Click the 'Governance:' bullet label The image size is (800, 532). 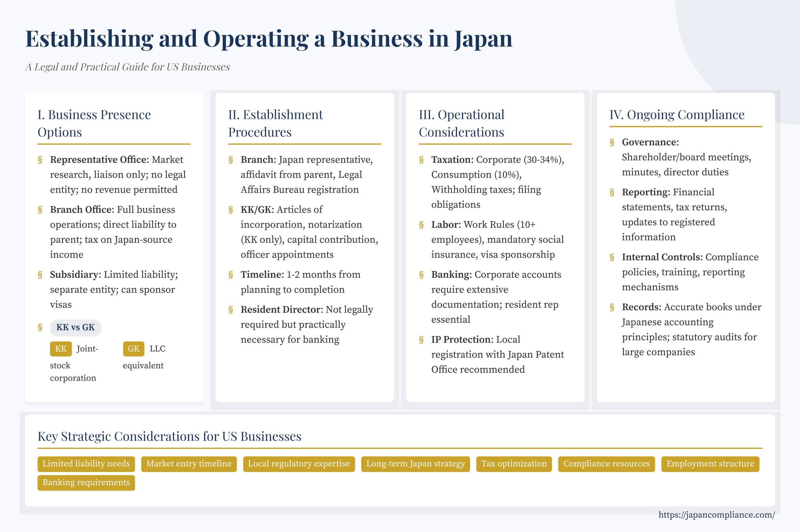(650, 142)
